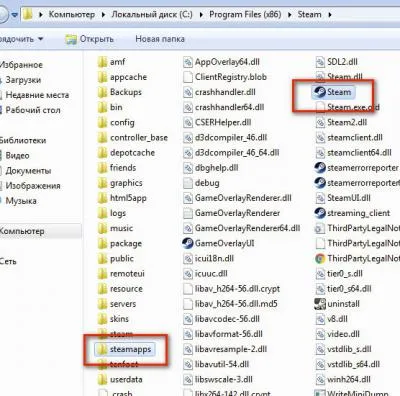
Task: Expand the arrow after Компьютер breadcrumb
Action: (x=103, y=15)
